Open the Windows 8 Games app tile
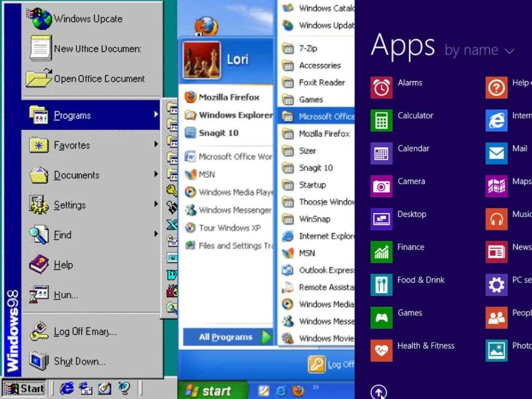The width and height of the screenshot is (532, 399). pyautogui.click(x=381, y=318)
